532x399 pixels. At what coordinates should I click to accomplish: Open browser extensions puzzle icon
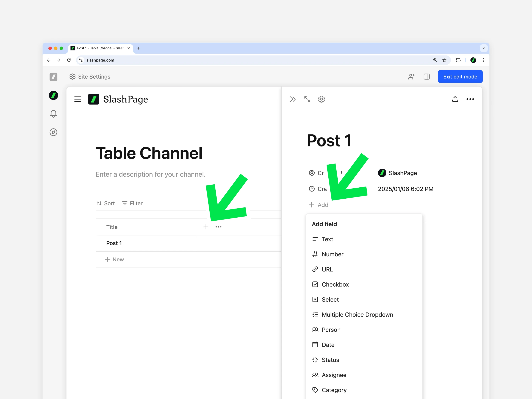458,60
